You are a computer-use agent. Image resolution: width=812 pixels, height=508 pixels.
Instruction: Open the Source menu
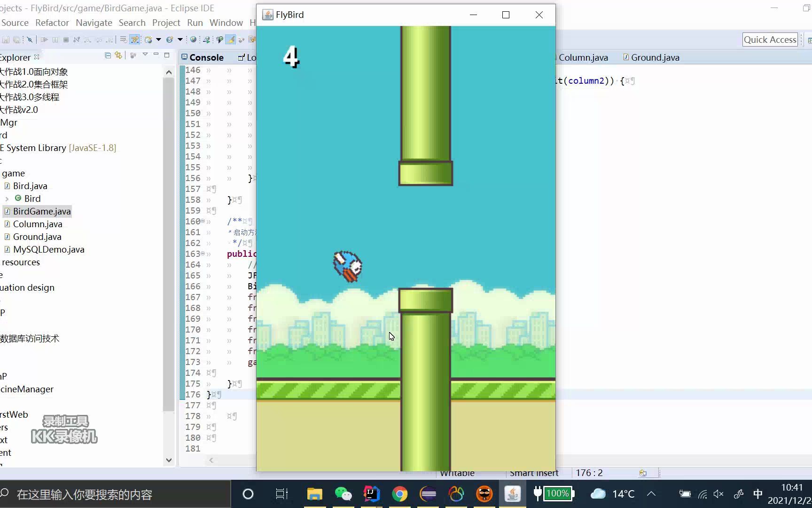click(x=15, y=23)
